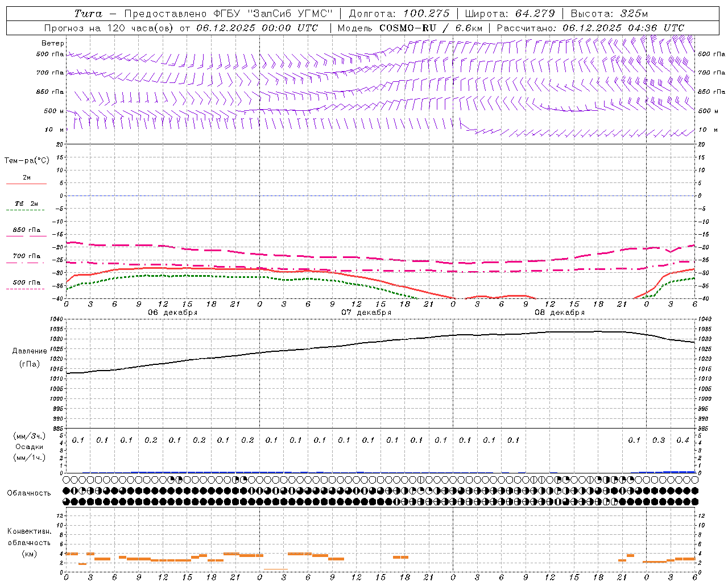Click the 08 декабря date label

tap(560, 312)
